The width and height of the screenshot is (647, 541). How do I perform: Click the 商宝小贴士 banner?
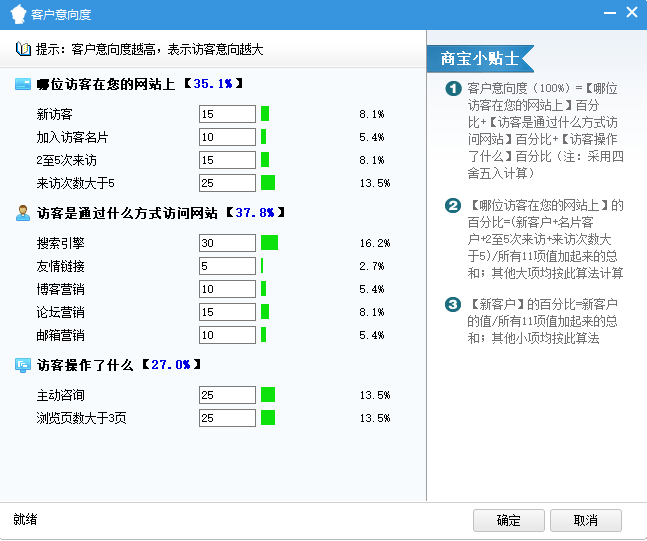480,59
